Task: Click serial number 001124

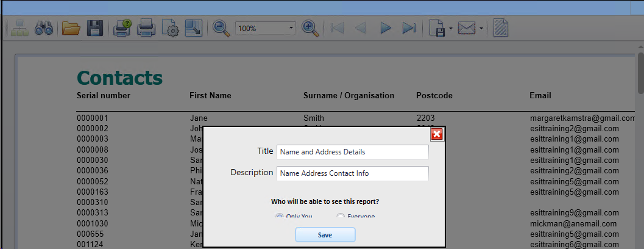Action: click(x=90, y=245)
